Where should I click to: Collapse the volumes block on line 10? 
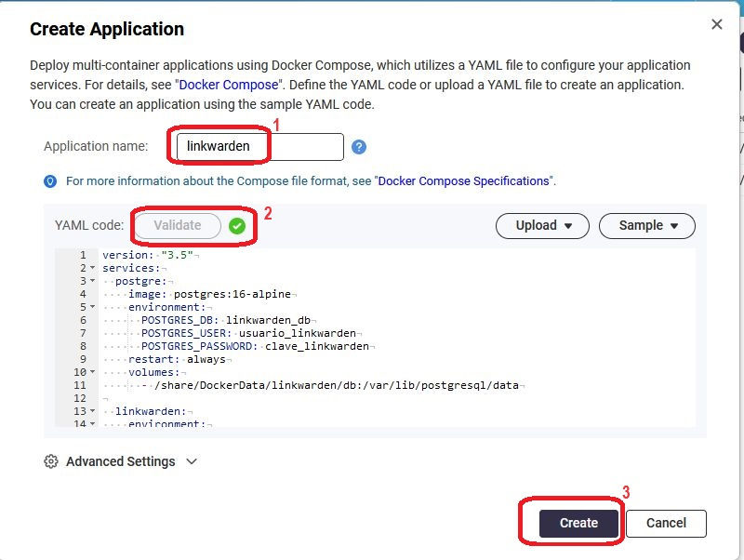point(92,372)
